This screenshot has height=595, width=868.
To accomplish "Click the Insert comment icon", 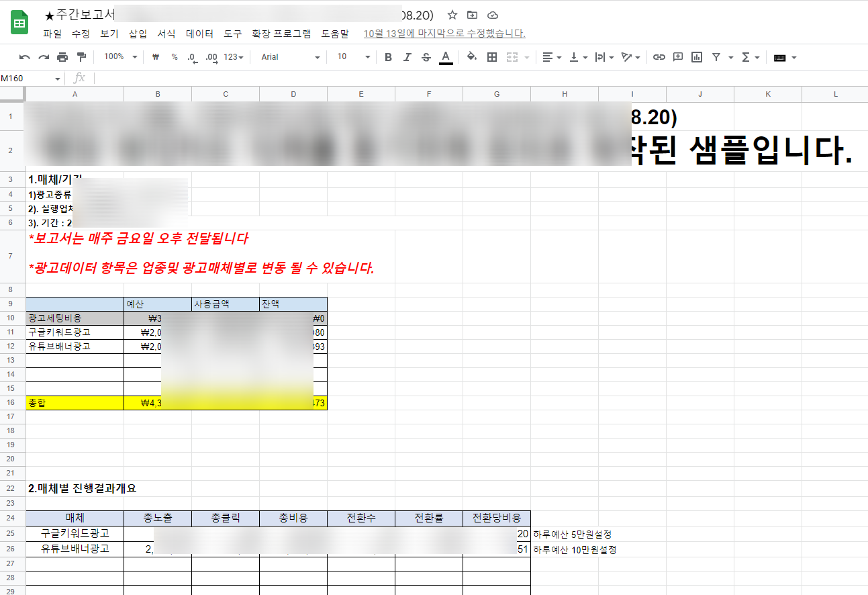I will click(678, 57).
